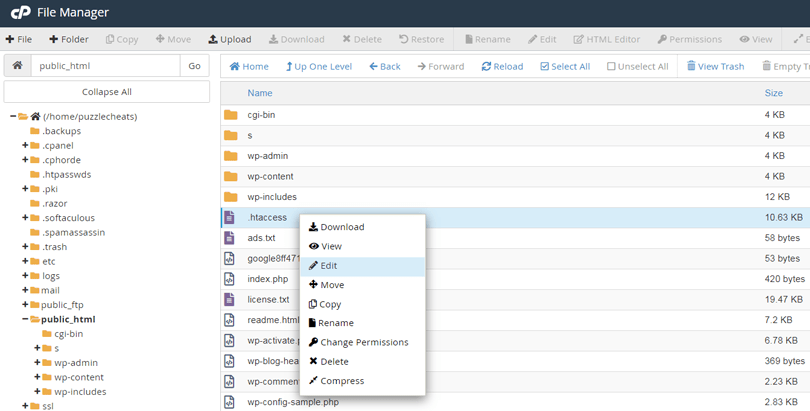Select .spamassassin folder in tree
The width and height of the screenshot is (810, 411).
68,232
